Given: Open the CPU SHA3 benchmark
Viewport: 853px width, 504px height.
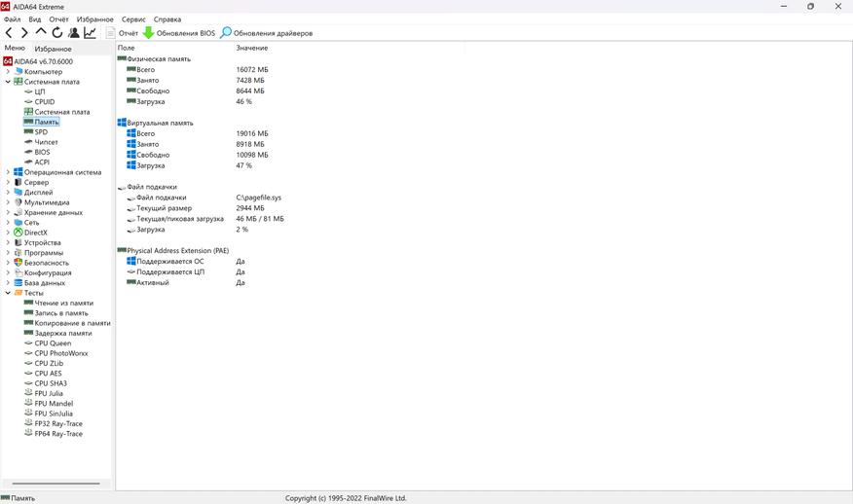Looking at the screenshot, I should click(x=51, y=383).
